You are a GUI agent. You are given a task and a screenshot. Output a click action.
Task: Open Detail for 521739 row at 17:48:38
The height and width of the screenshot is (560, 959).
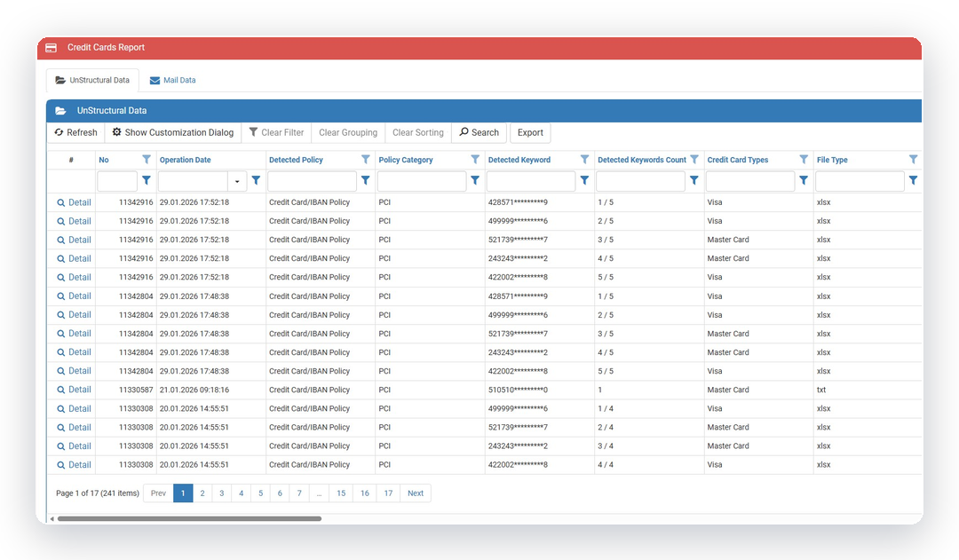coord(80,333)
